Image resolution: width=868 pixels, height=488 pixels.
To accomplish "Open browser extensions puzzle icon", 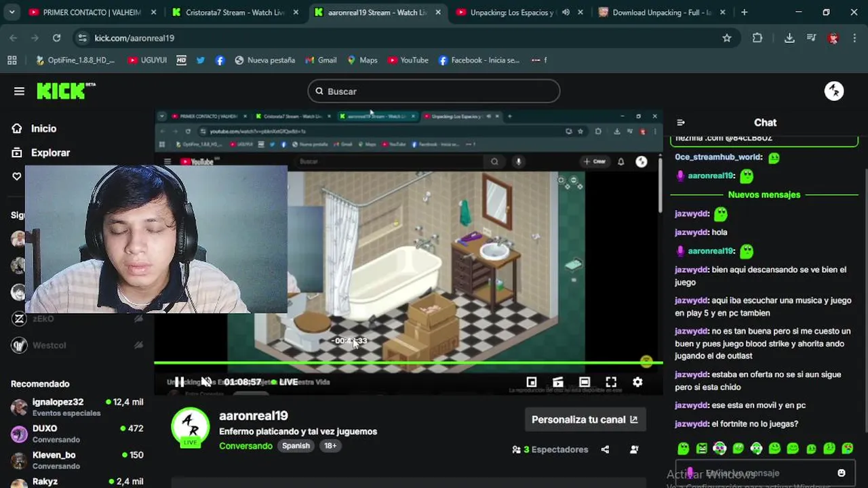I will tap(757, 38).
